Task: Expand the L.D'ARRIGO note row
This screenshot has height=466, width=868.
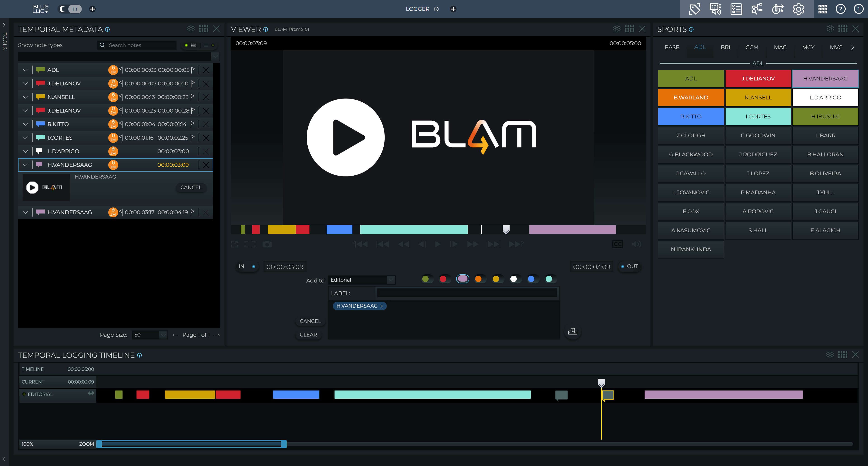Action: click(x=25, y=151)
